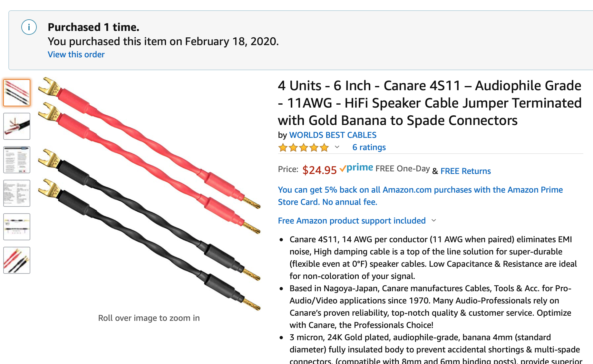Select the first red and black cables thumbnail
Screen dimensions: 593x364
tap(17, 93)
